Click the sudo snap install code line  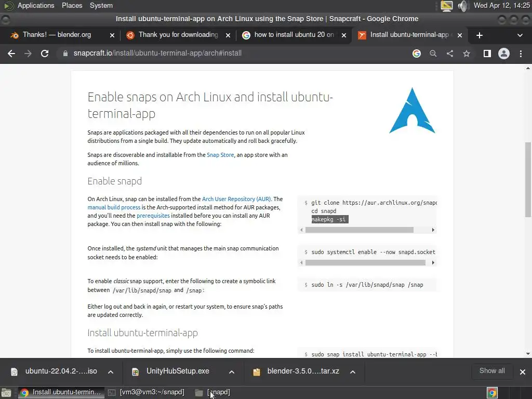tap(374, 354)
